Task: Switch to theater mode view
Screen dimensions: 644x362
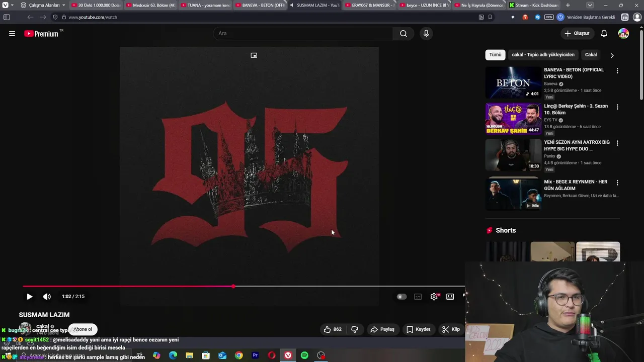Action: [450, 297]
